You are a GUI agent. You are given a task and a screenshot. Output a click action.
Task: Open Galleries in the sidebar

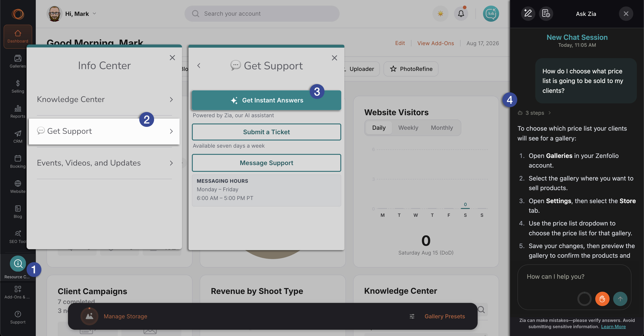18,61
